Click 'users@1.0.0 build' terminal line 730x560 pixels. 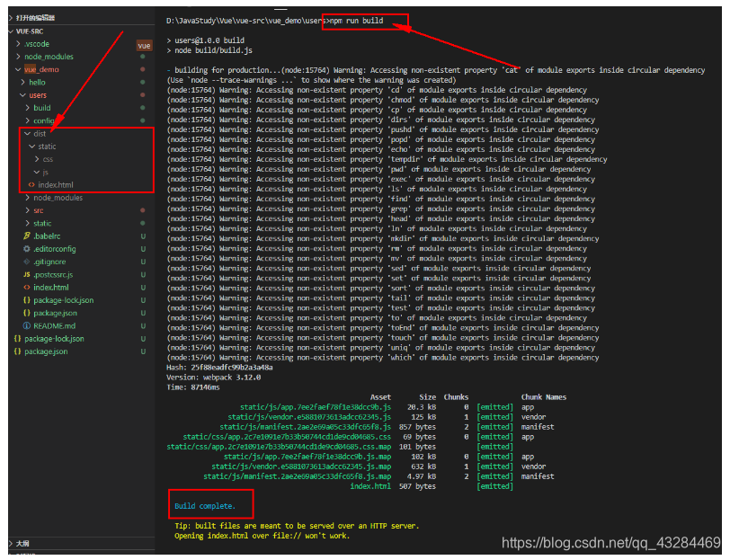point(205,40)
